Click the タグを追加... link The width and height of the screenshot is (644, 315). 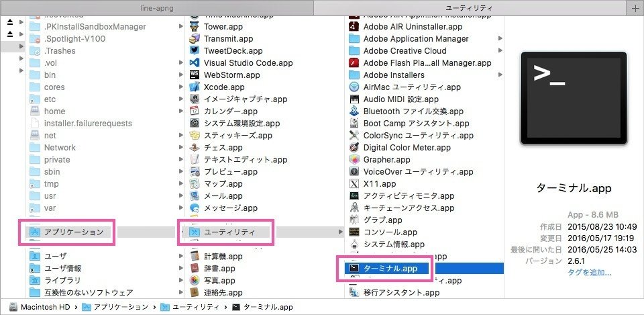(590, 272)
